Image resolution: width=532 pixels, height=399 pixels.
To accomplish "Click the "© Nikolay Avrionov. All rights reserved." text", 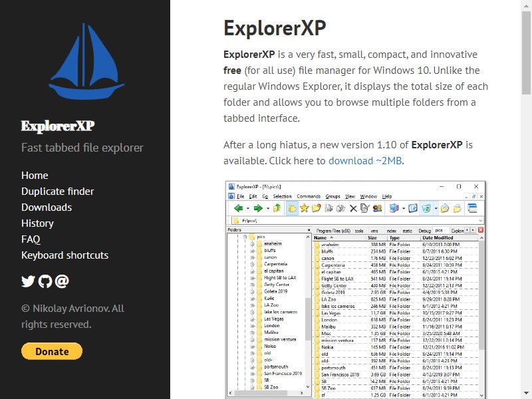I will pyautogui.click(x=72, y=317).
